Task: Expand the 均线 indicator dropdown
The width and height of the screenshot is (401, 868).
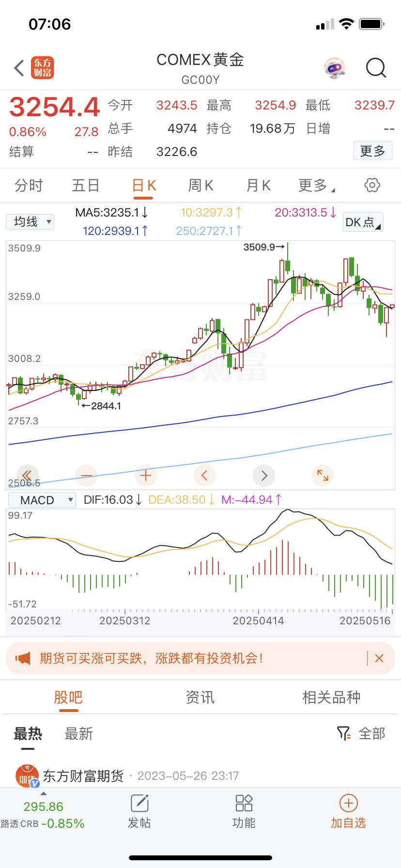Action: point(30,222)
